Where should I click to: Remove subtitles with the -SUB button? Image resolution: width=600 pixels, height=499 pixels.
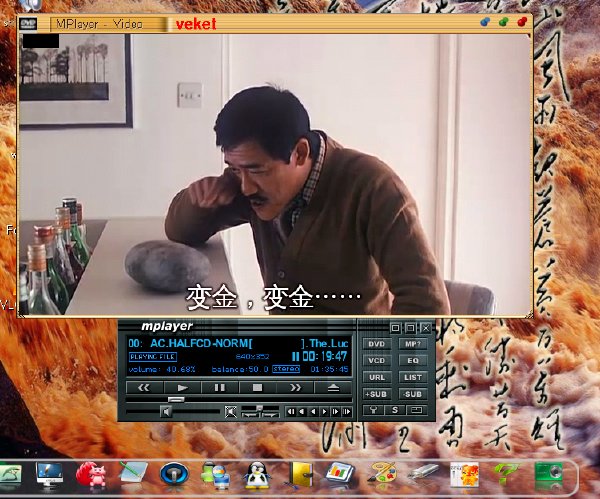413,394
